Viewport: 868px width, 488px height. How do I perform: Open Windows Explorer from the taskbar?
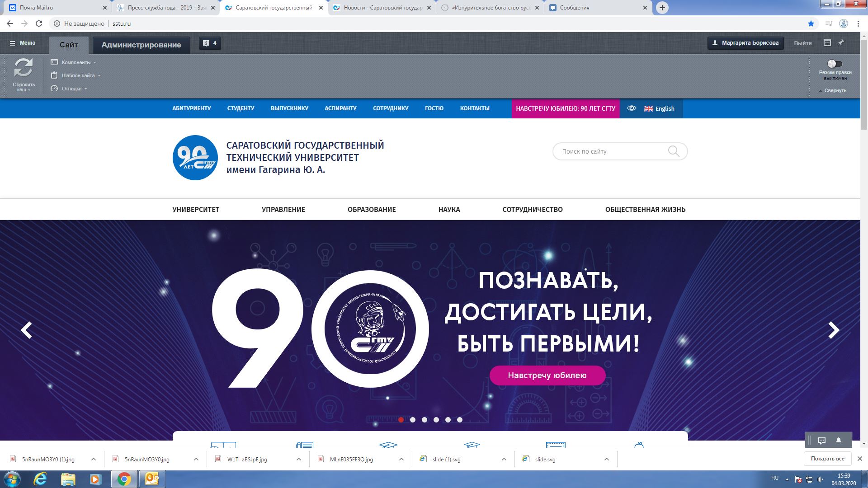tap(68, 479)
